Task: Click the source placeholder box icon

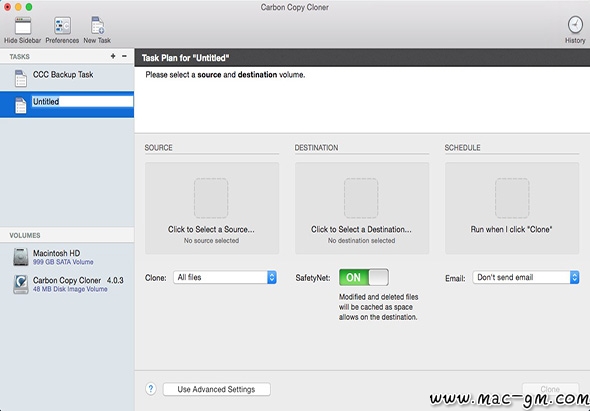Action: 211,198
